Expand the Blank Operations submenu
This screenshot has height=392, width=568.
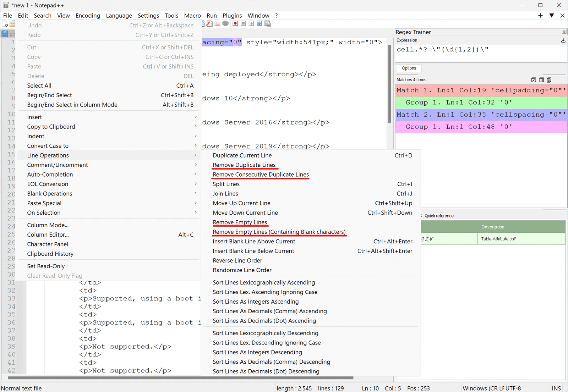49,193
